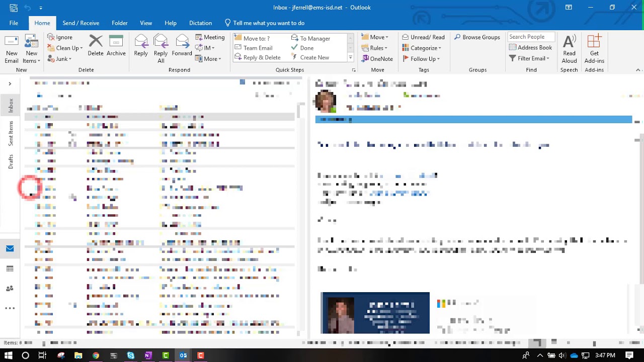The height and width of the screenshot is (362, 644).
Task: Click Ribbon Display Options button
Action: point(569,8)
